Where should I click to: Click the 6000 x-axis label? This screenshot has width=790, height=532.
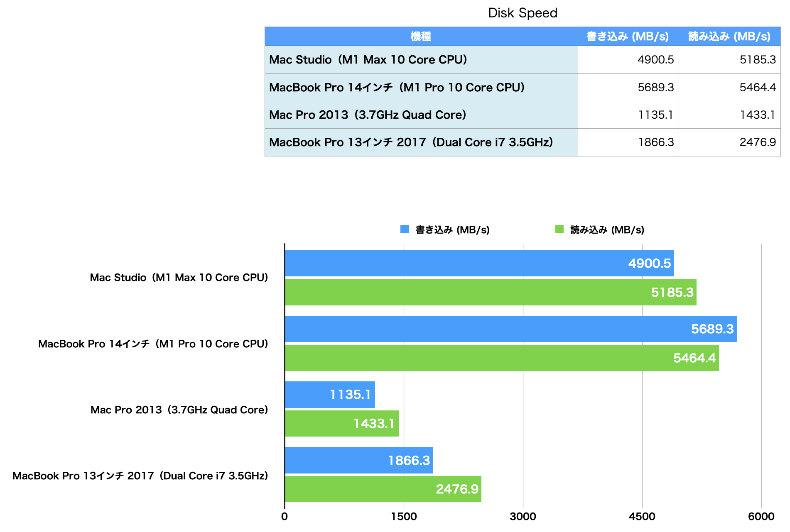[761, 517]
